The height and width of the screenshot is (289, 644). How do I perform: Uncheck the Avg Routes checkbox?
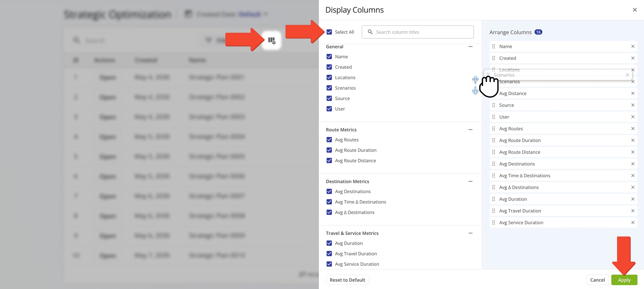click(x=329, y=140)
